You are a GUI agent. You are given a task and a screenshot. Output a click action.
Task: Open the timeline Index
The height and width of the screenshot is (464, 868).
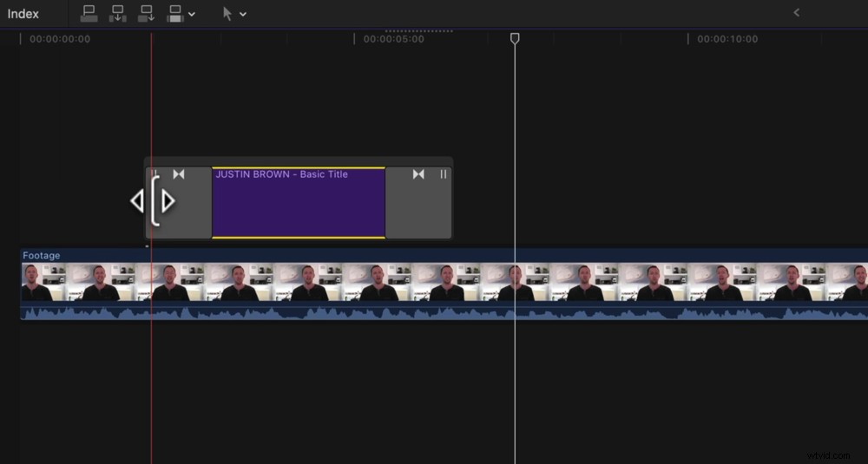23,14
